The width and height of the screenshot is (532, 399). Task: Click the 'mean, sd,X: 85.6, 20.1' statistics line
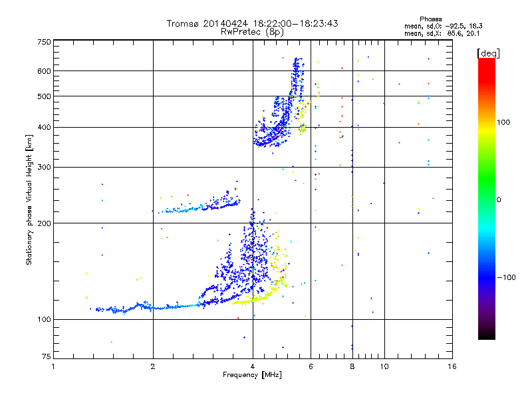click(442, 33)
